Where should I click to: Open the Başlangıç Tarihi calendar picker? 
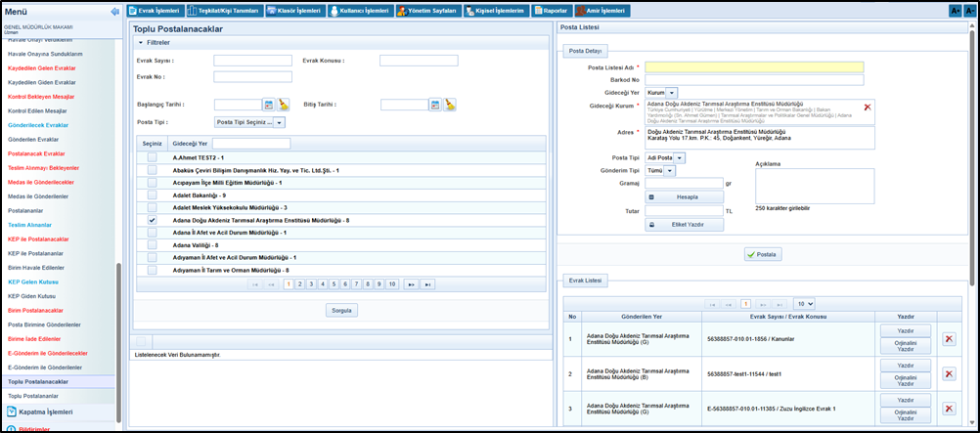(x=269, y=105)
